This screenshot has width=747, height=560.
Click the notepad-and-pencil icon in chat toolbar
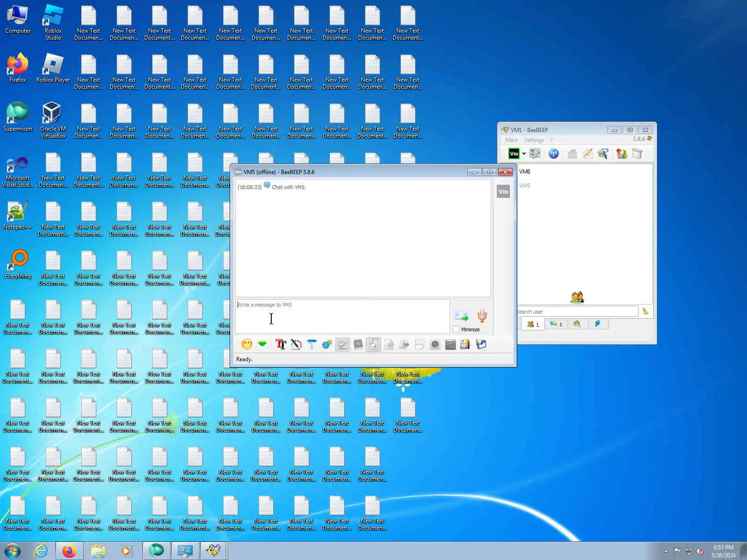(465, 344)
